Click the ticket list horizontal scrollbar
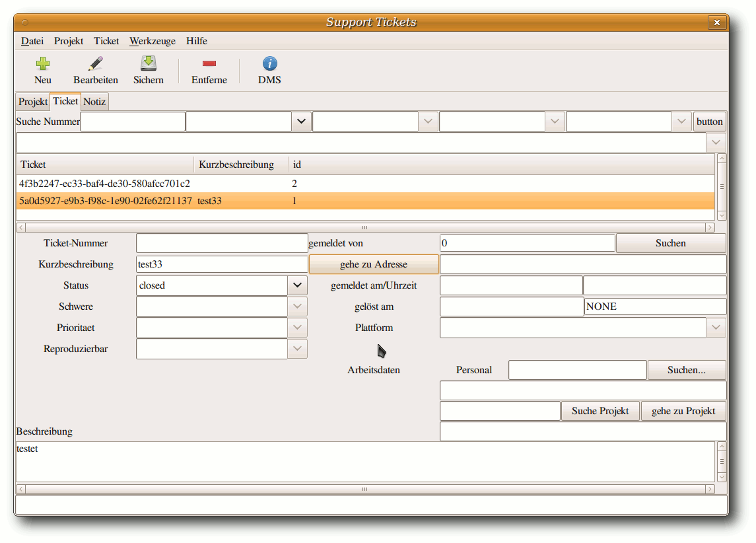The width and height of the screenshot is (756, 543). pos(365,227)
